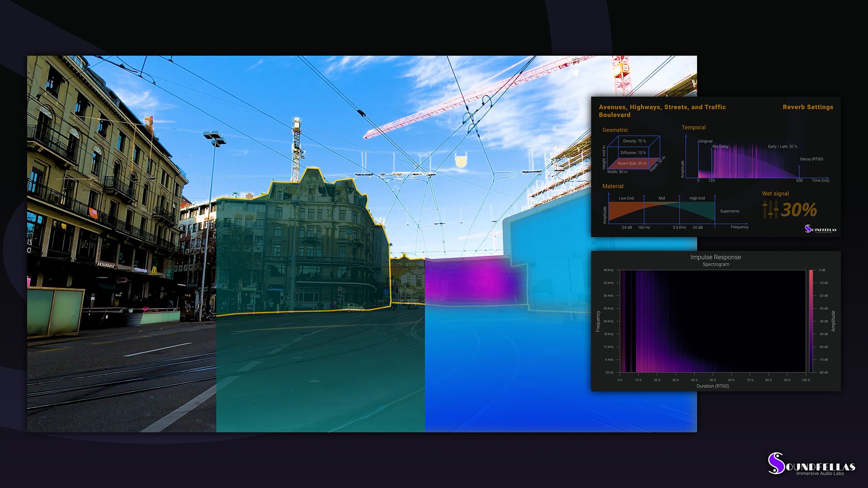
Task: Select the Room Size 30 m floor
Action: (632, 164)
